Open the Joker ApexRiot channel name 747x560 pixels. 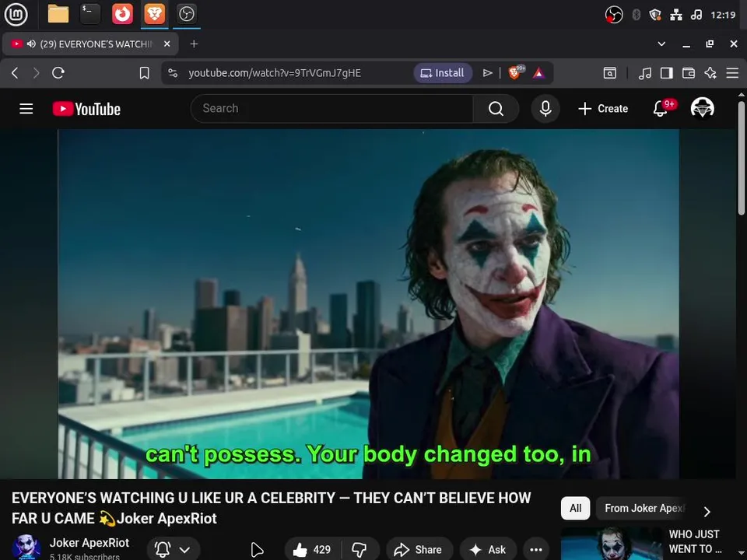click(89, 543)
